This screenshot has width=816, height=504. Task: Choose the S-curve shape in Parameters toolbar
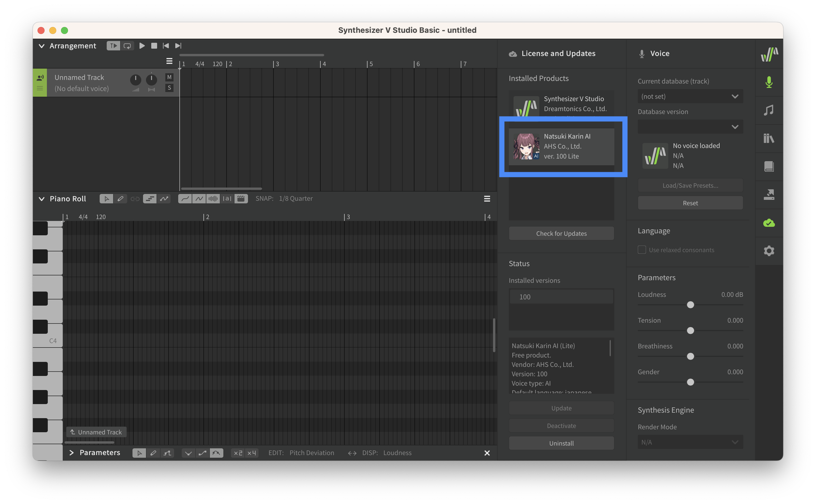click(x=202, y=453)
